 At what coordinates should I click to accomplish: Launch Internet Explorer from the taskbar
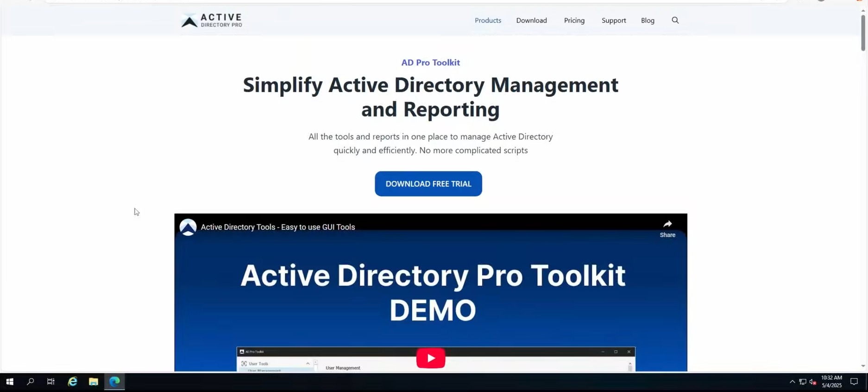(x=73, y=382)
